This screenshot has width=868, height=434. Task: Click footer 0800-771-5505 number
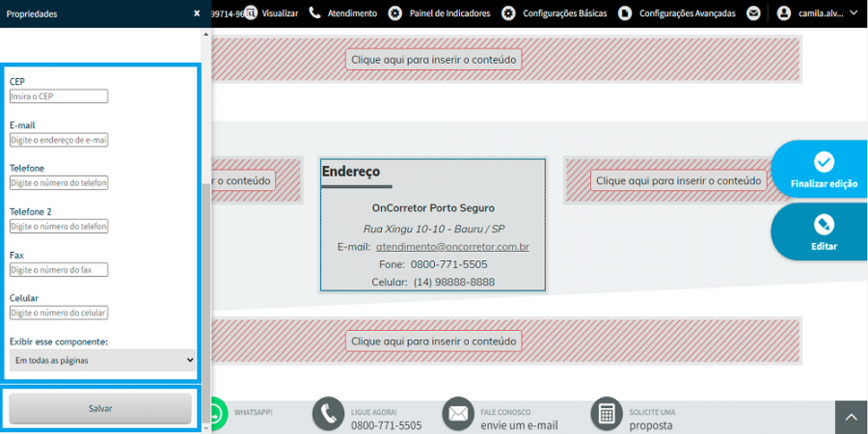387,425
